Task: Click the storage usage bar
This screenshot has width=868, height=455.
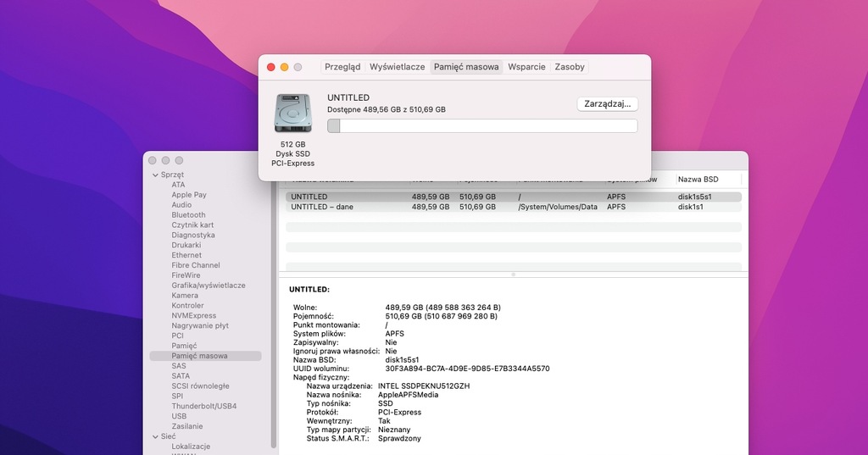Action: pos(482,125)
